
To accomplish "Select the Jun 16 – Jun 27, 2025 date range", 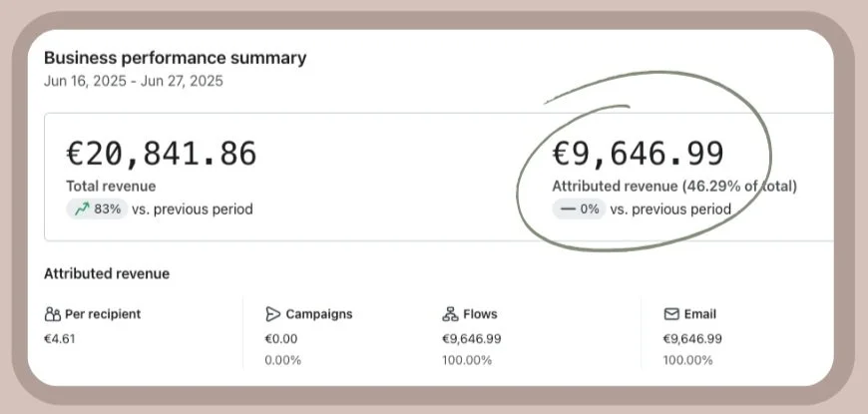I will [134, 81].
